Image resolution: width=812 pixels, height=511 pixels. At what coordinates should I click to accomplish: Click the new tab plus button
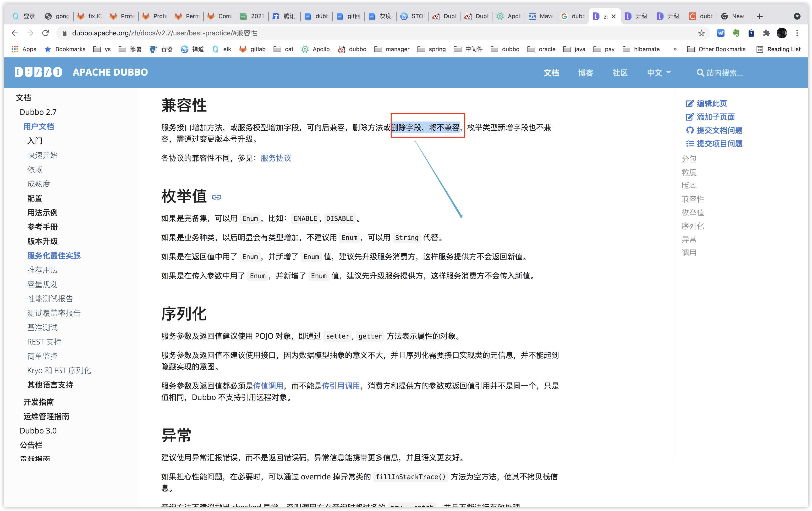click(x=760, y=16)
